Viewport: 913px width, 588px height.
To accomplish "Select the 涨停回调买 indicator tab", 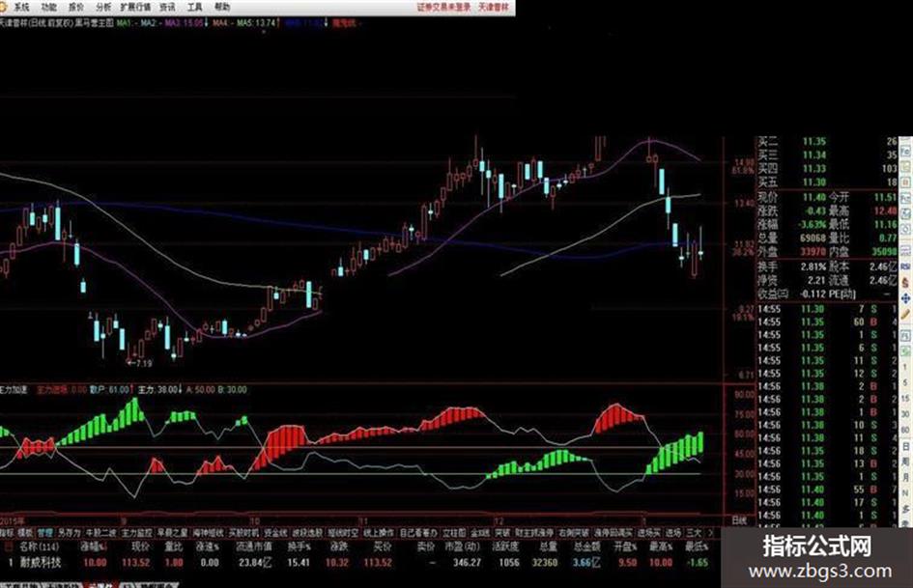I will [x=613, y=533].
